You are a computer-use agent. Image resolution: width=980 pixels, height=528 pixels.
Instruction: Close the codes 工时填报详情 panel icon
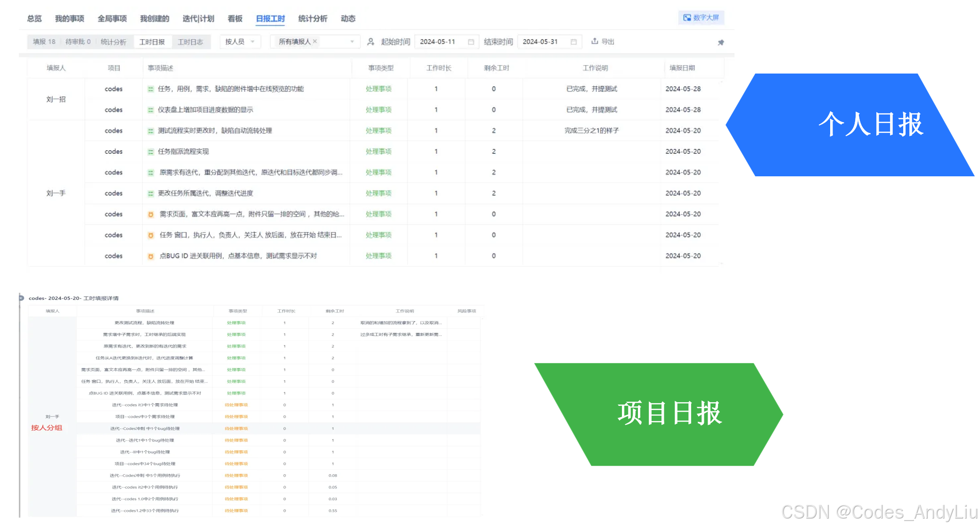pyautogui.click(x=21, y=298)
